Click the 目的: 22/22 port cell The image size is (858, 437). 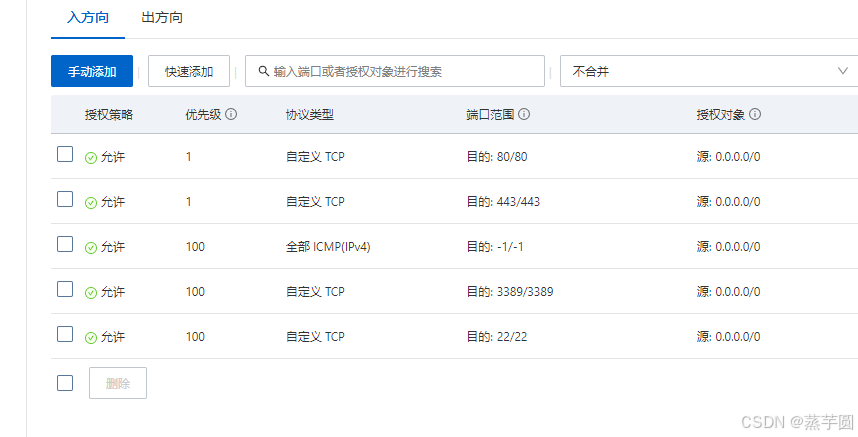coord(497,336)
